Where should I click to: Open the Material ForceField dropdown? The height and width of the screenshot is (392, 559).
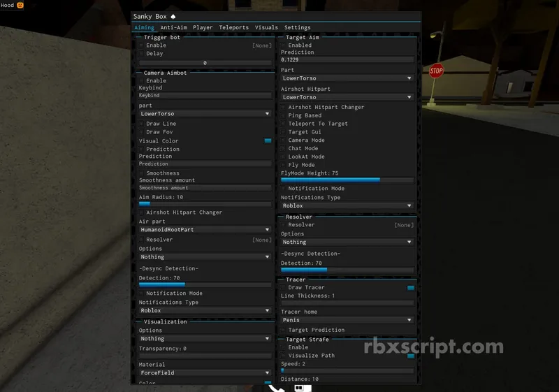tap(205, 372)
